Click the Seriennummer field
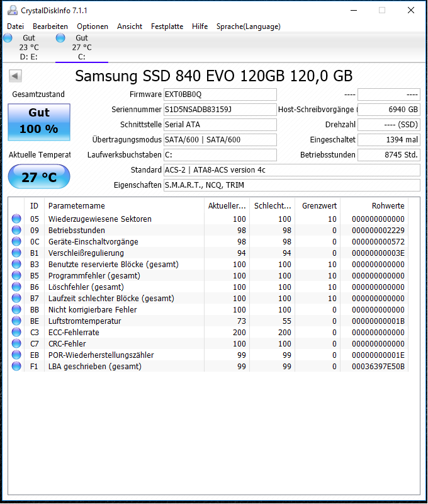 click(x=220, y=110)
